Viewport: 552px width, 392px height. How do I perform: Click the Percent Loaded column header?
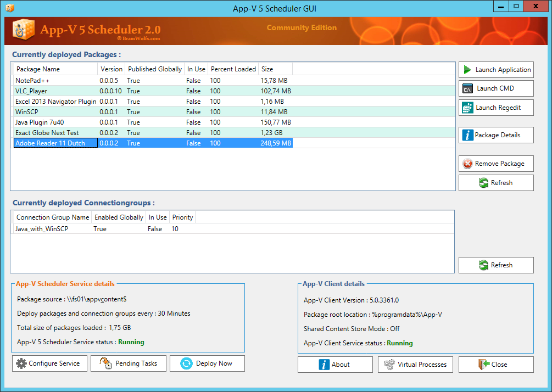[233, 69]
